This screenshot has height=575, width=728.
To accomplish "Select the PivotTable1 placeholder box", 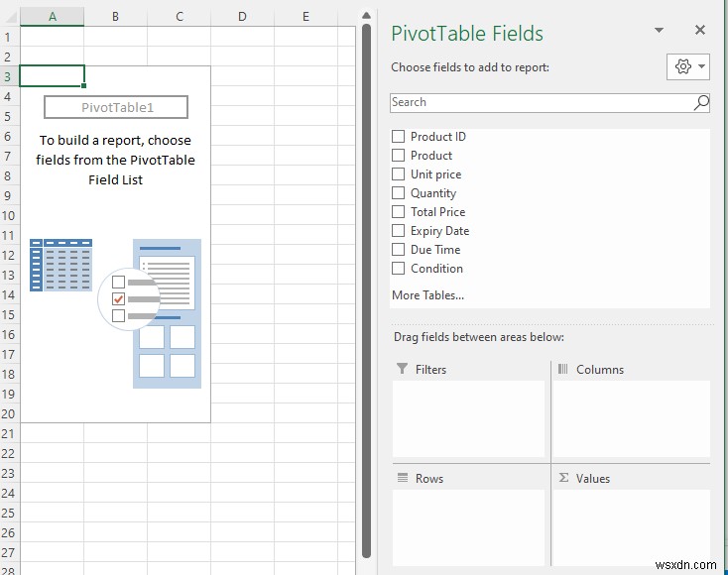I will coord(116,107).
